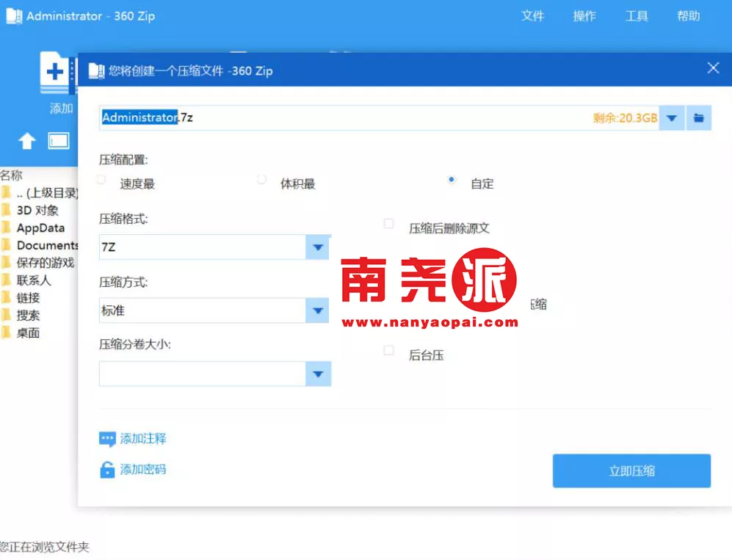Go up one folder level arrow

point(26,141)
